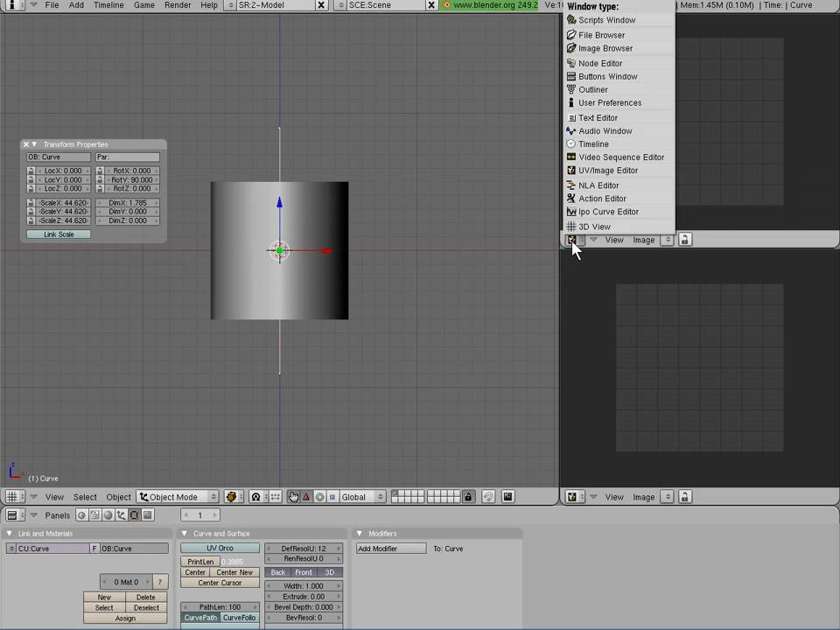
Task: Select the scale manipulator square icon
Action: (x=332, y=497)
